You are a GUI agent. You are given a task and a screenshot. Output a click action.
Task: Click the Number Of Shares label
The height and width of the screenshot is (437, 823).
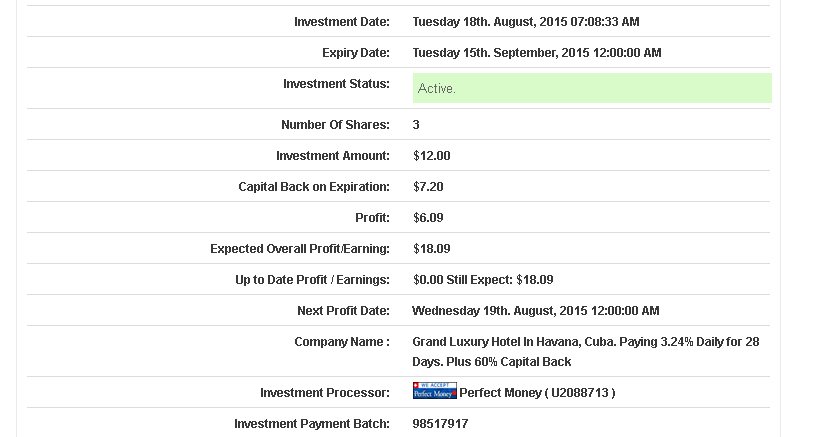(335, 125)
